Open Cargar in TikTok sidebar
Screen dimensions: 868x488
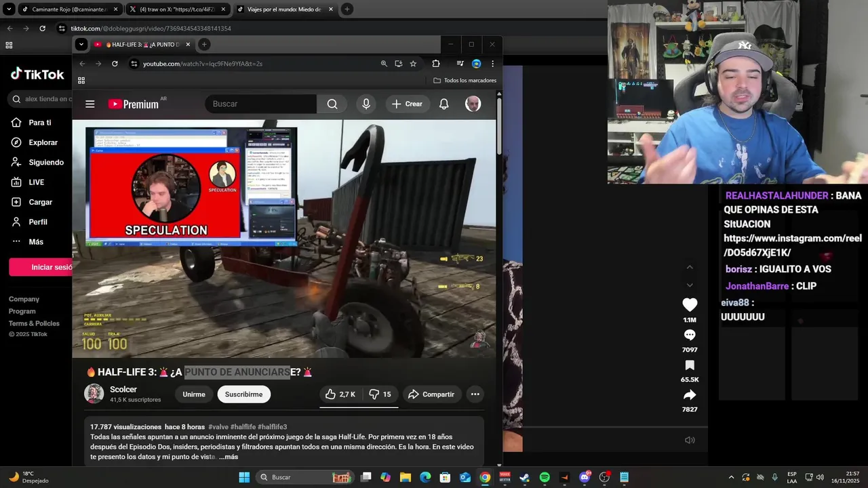tap(31, 202)
